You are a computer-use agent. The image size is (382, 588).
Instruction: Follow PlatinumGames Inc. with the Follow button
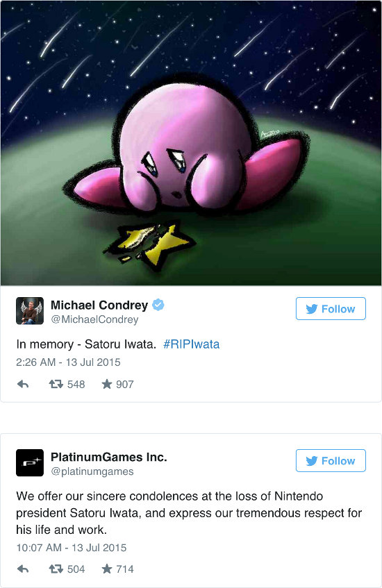tap(331, 460)
